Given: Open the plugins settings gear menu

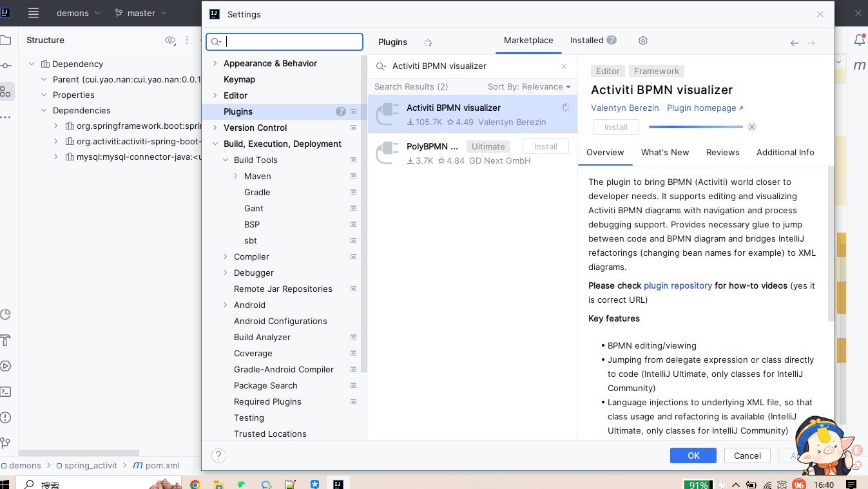Looking at the screenshot, I should point(642,41).
